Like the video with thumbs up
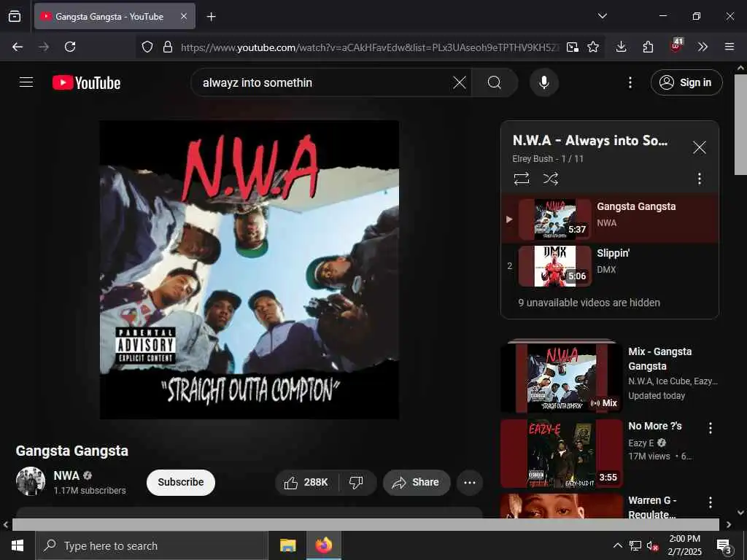This screenshot has width=747, height=560. click(307, 483)
